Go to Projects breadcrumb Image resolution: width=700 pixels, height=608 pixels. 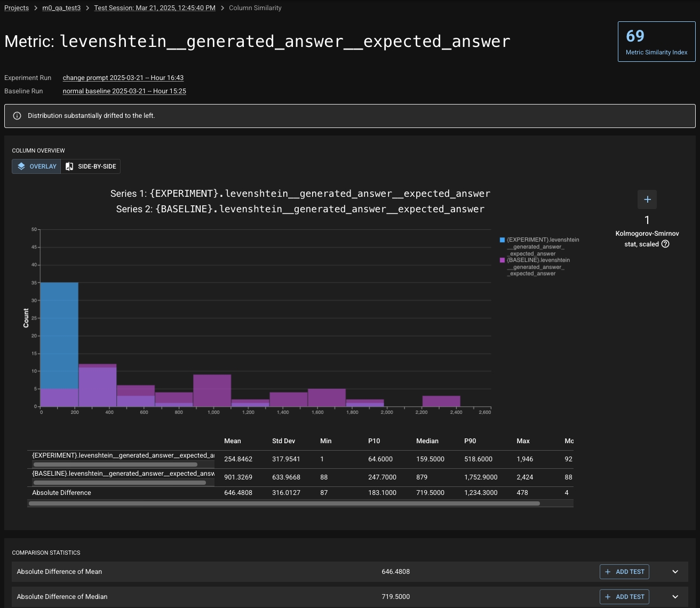tap(17, 8)
